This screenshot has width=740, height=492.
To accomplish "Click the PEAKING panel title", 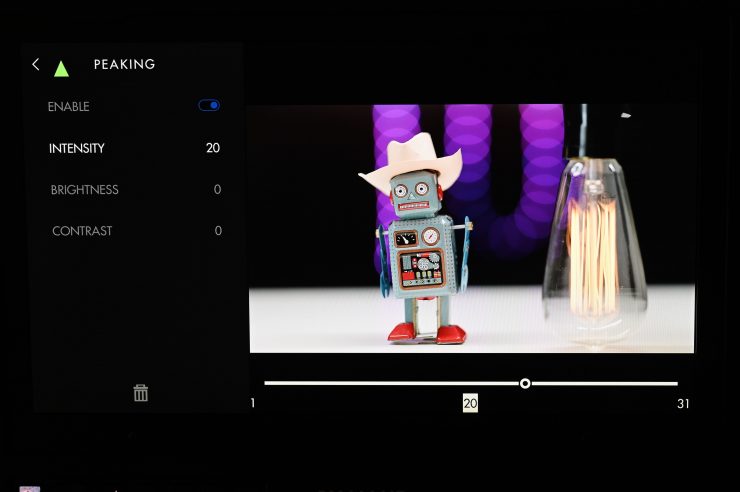I will 124,65.
